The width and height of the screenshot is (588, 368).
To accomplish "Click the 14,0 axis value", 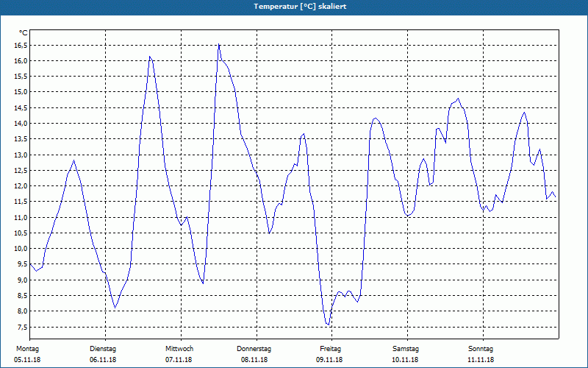I will [x=21, y=124].
